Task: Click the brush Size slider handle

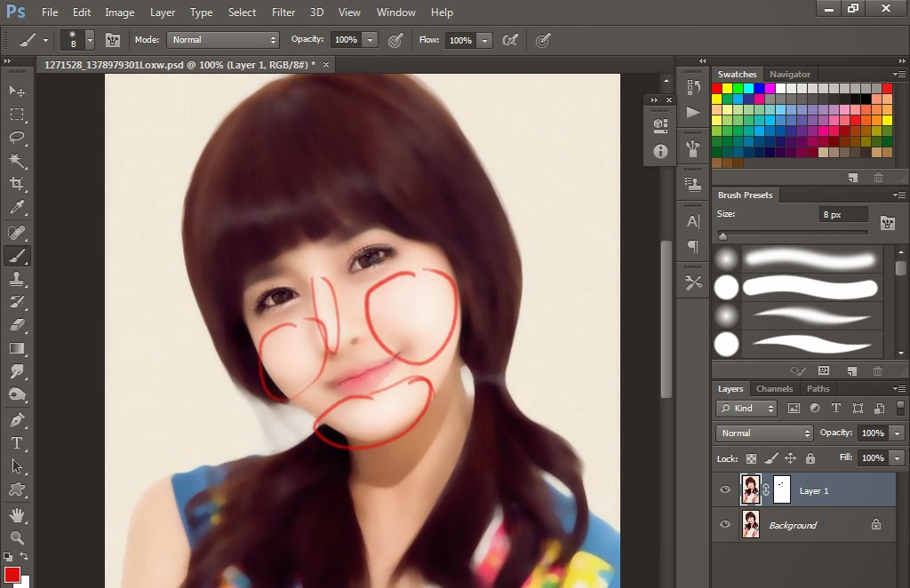Action: click(x=722, y=236)
